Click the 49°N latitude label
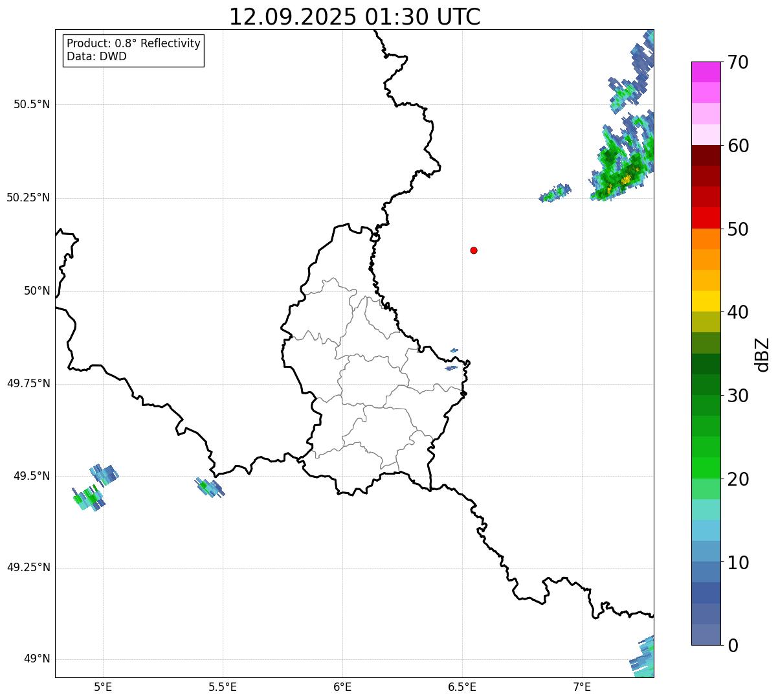Screen dimensions: 778x700 click(37, 659)
